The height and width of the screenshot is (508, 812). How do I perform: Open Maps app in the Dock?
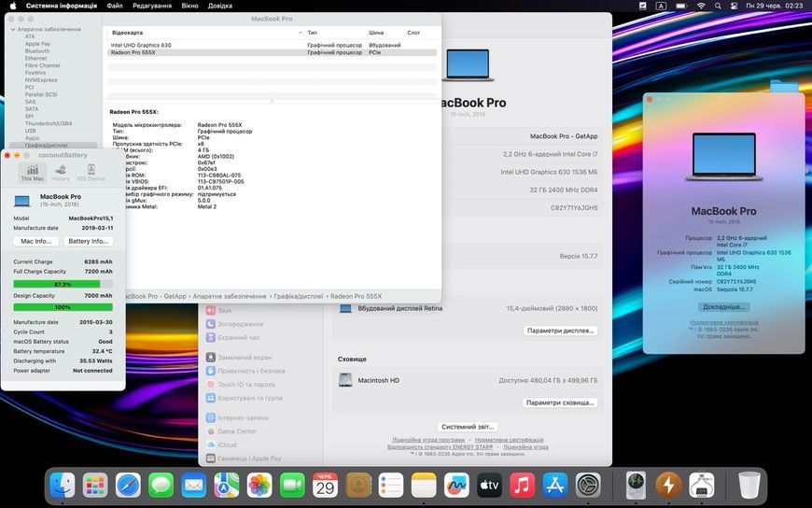click(226, 486)
